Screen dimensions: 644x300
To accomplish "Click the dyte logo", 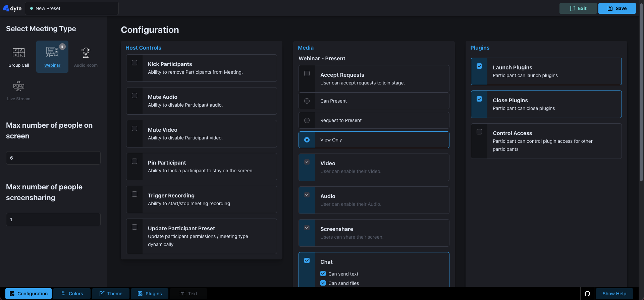I will [x=12, y=8].
